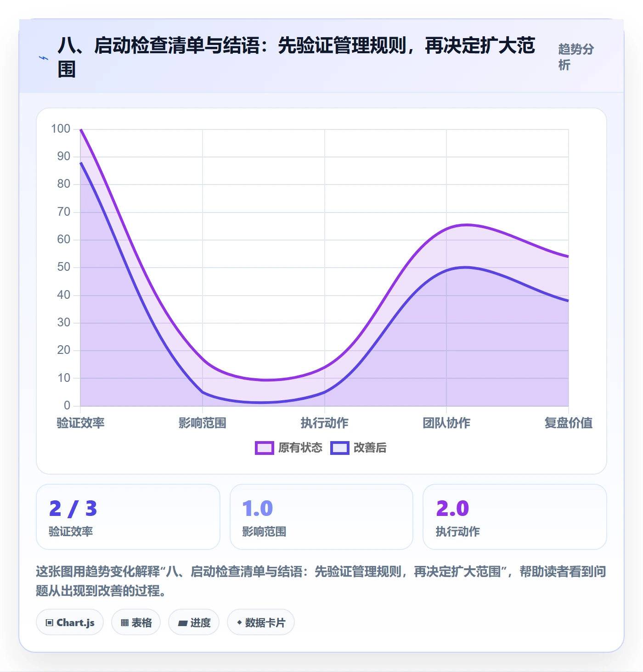Click the 验证效率 x-axis label on chart

point(80,423)
